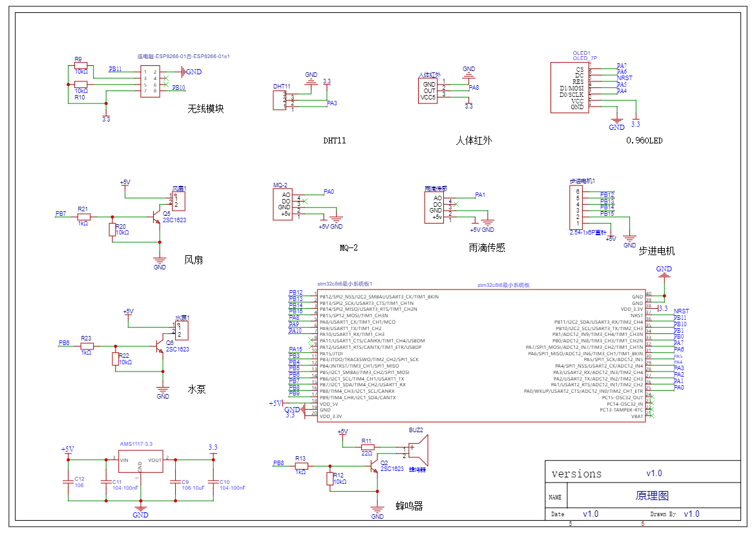Click the 步进电机 large caption text

coord(656,251)
